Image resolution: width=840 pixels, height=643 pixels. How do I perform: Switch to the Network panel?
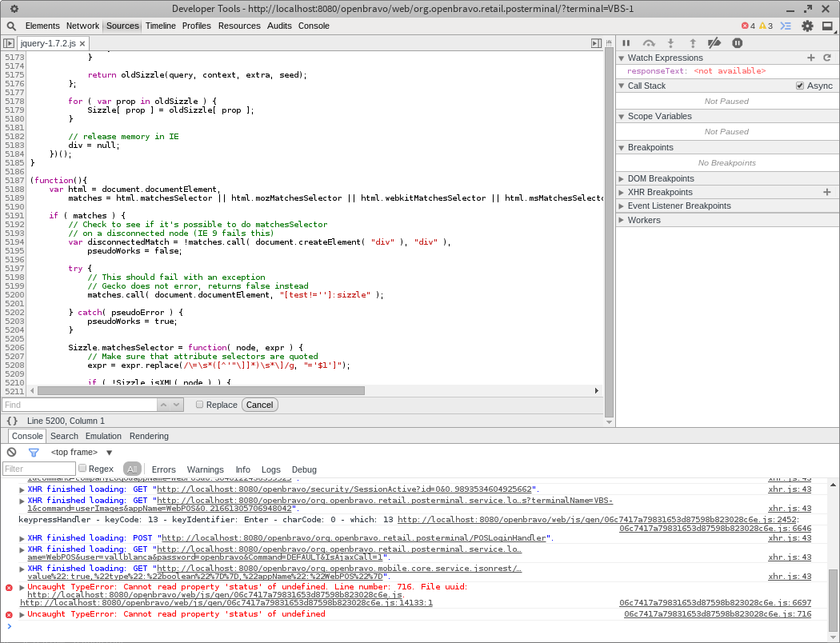[82, 26]
